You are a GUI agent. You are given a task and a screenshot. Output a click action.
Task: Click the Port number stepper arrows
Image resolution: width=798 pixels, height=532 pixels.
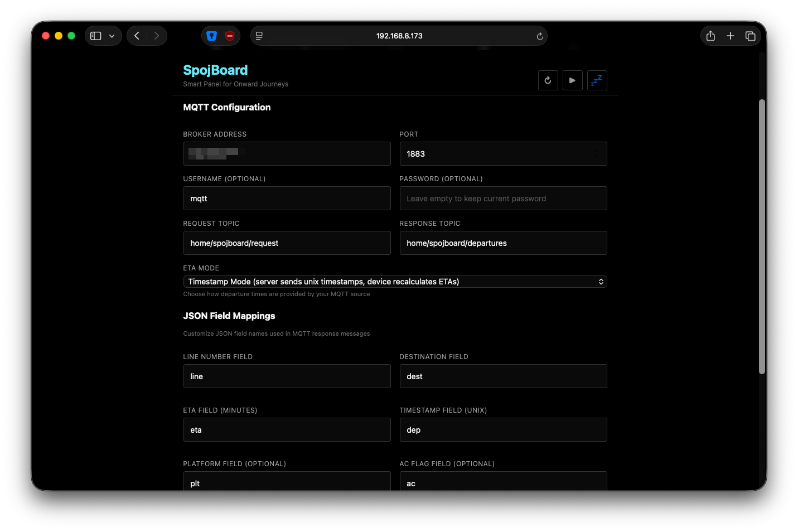596,154
